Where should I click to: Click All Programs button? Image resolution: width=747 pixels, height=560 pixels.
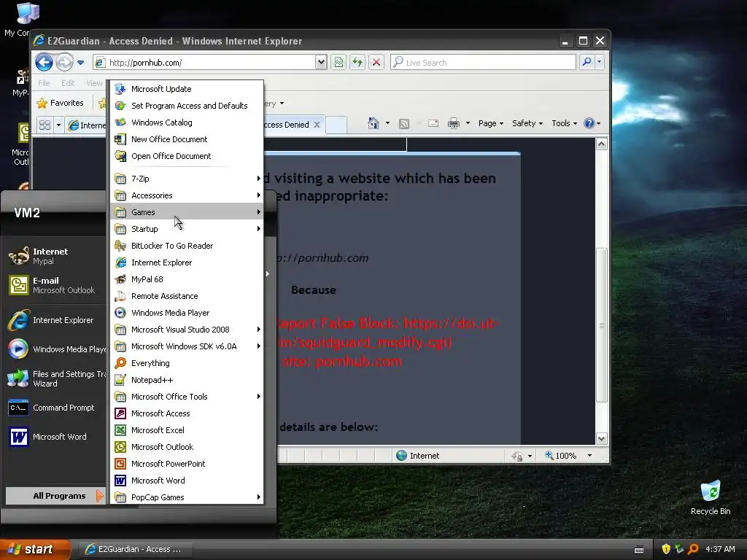pos(55,496)
